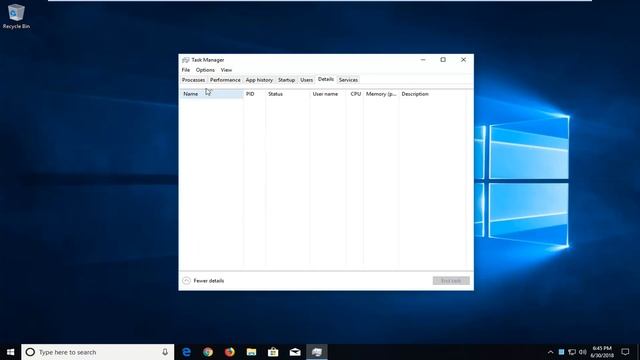Switch to the Processes tab
Viewport: 640px width, 360px height.
pyautogui.click(x=193, y=80)
